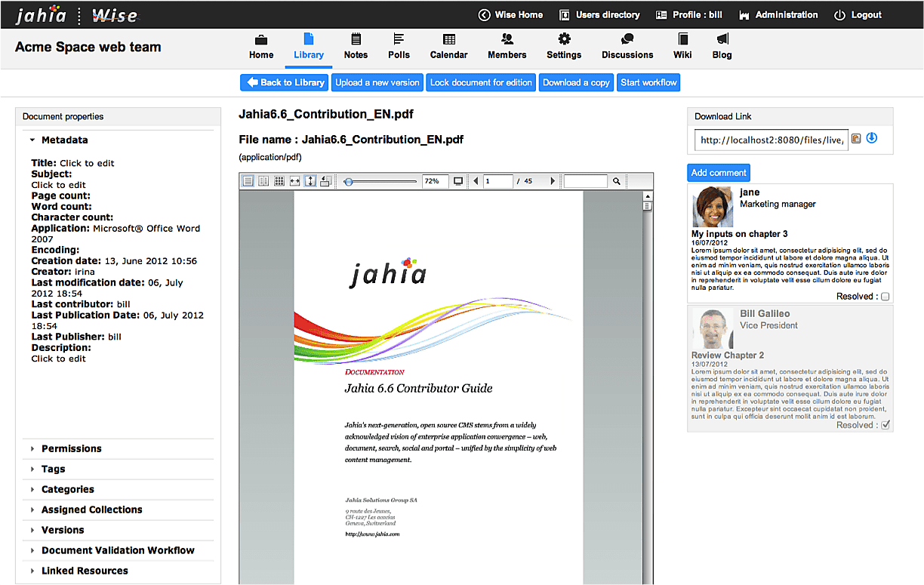
Task: Click 'Acme Space web team' heading
Action: pos(88,47)
